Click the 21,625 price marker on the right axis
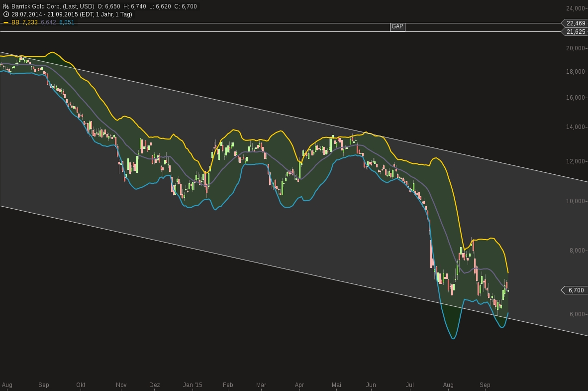 coord(576,31)
